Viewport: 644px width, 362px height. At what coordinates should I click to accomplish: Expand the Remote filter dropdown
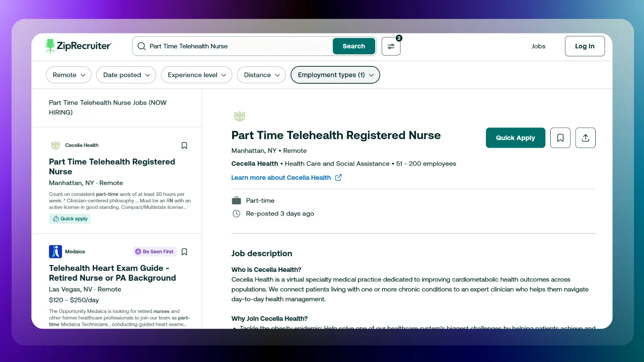pyautogui.click(x=69, y=75)
